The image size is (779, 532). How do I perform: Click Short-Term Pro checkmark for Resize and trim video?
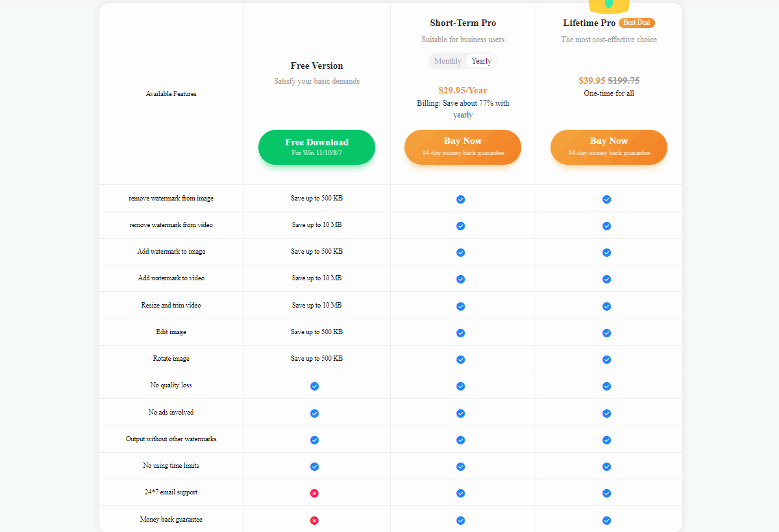[460, 306]
